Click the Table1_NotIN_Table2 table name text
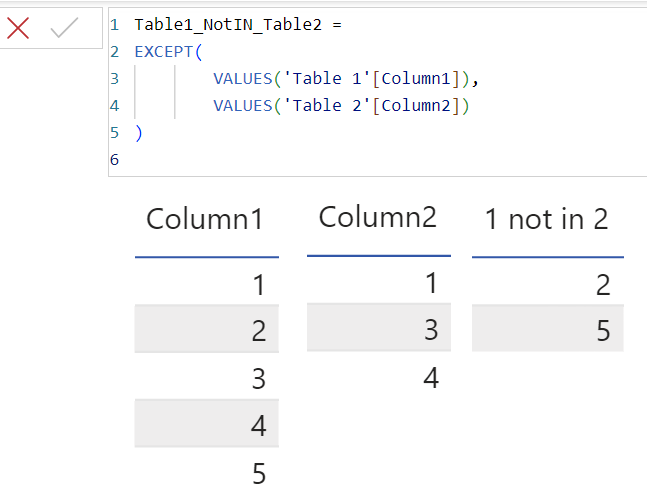The height and width of the screenshot is (504, 647). [228, 25]
